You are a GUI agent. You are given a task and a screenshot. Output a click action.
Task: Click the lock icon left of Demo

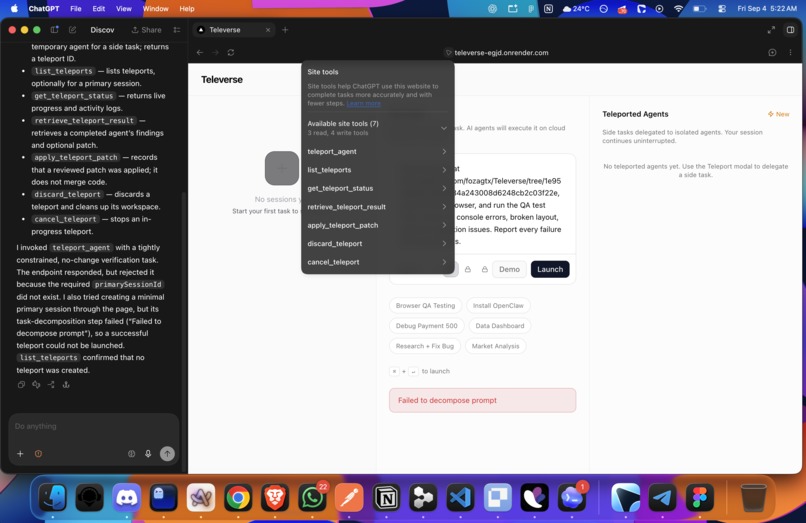[x=484, y=269]
